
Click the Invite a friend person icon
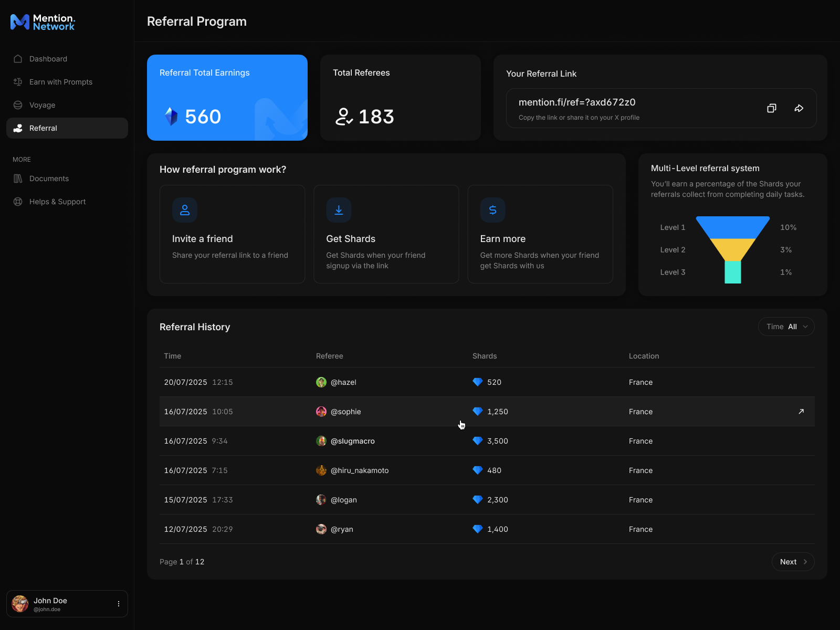coord(185,210)
